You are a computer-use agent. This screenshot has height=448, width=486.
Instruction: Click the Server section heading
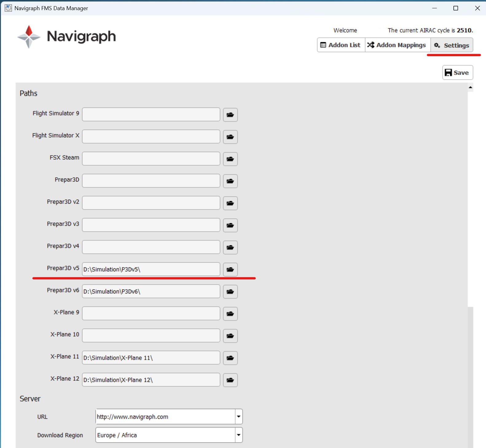click(x=30, y=399)
